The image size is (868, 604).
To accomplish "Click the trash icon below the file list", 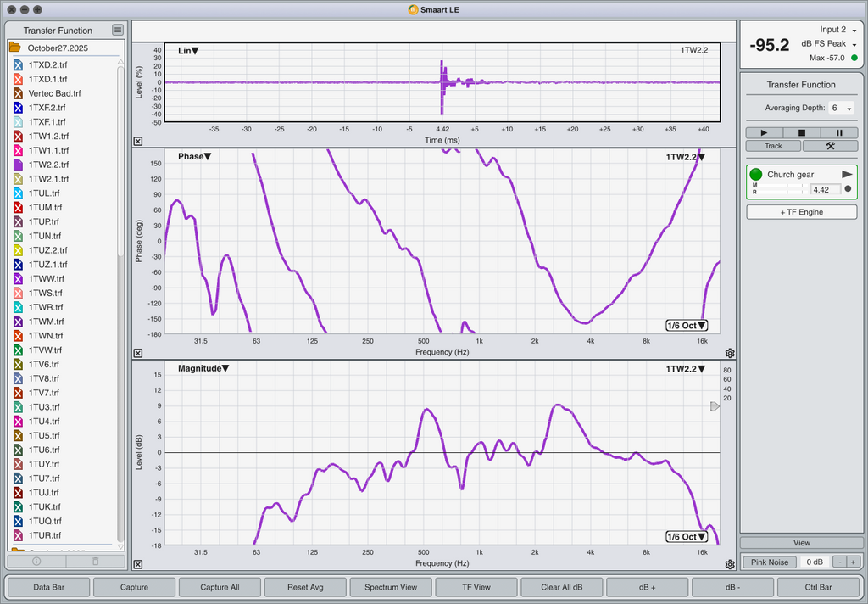I will click(95, 561).
